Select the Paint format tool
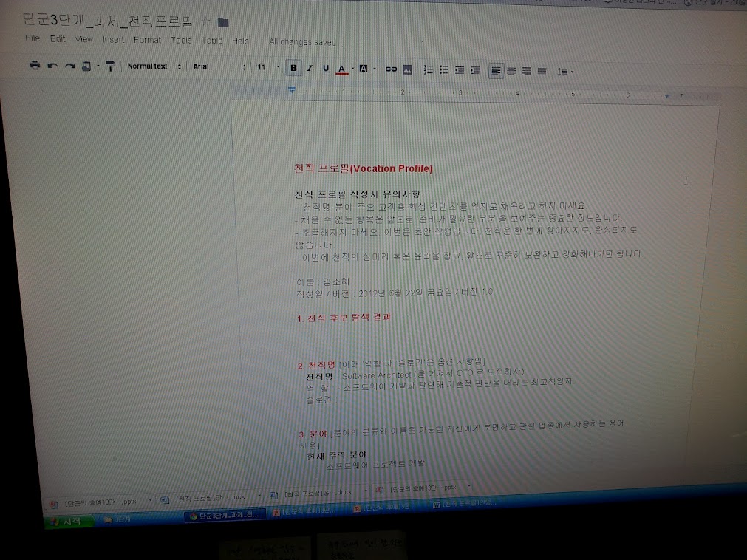 [x=110, y=66]
